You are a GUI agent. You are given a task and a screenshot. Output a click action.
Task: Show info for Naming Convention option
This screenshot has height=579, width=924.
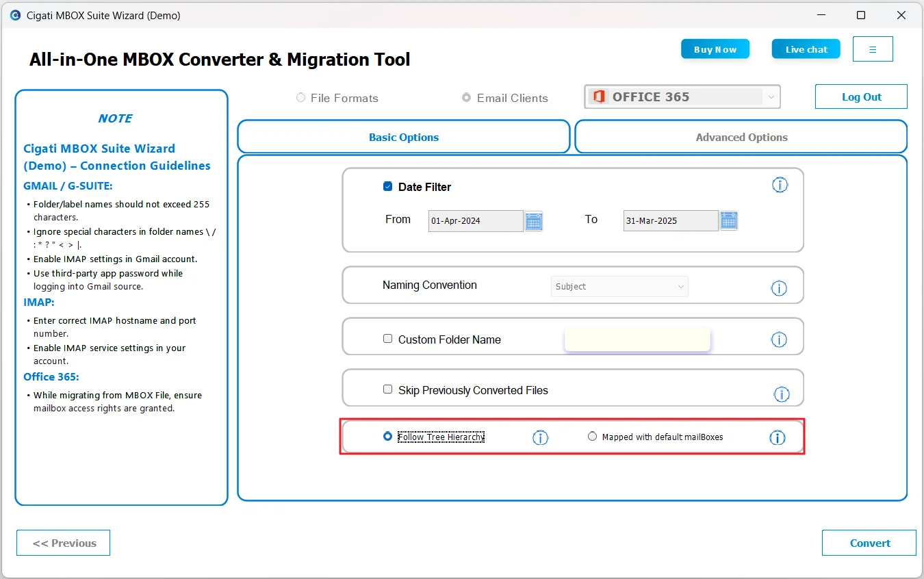[x=779, y=288]
